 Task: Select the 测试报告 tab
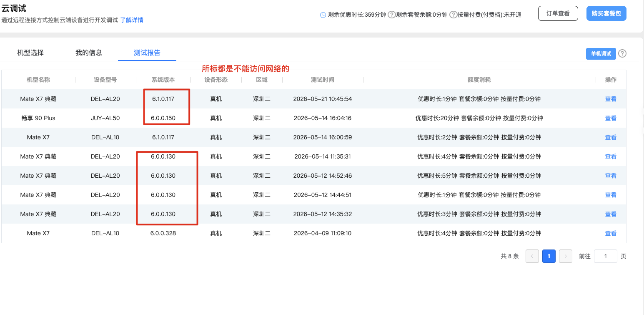pos(147,53)
